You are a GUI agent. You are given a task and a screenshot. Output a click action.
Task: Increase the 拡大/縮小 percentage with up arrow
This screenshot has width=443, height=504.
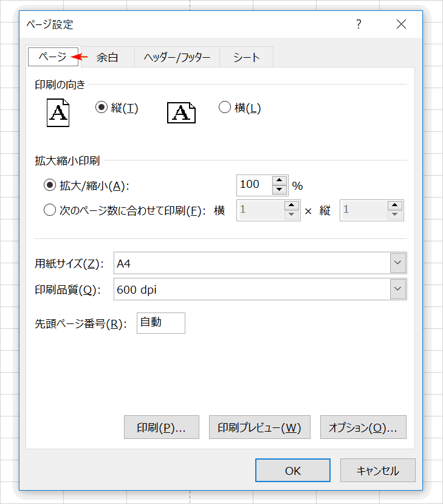click(x=279, y=181)
